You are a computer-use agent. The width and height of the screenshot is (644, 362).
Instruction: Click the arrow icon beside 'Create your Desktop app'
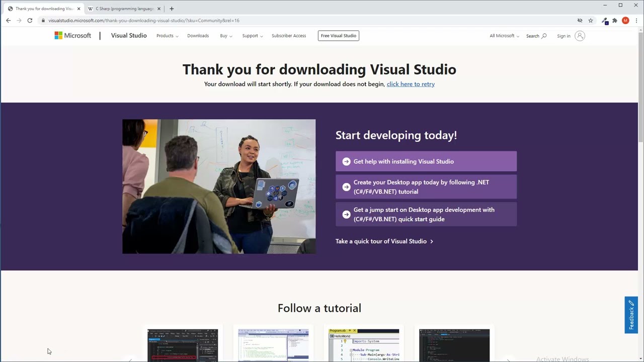[346, 187]
